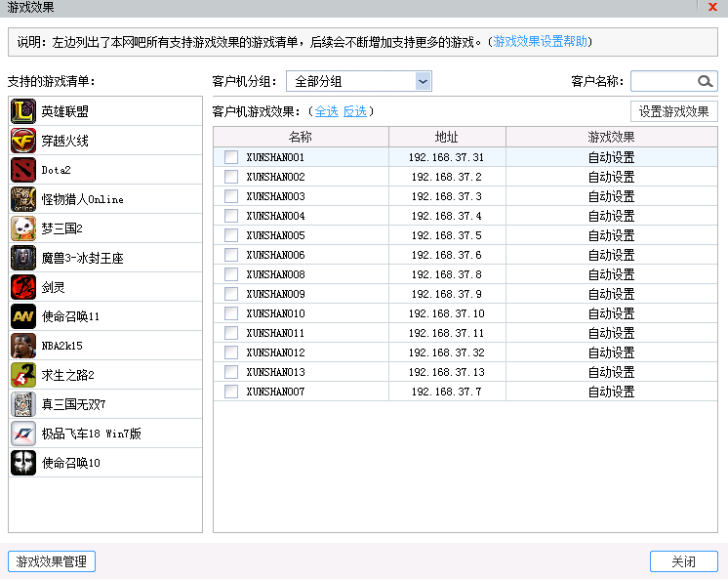Click address 192.168.37.10
The width and height of the screenshot is (728, 579).
pyautogui.click(x=447, y=313)
